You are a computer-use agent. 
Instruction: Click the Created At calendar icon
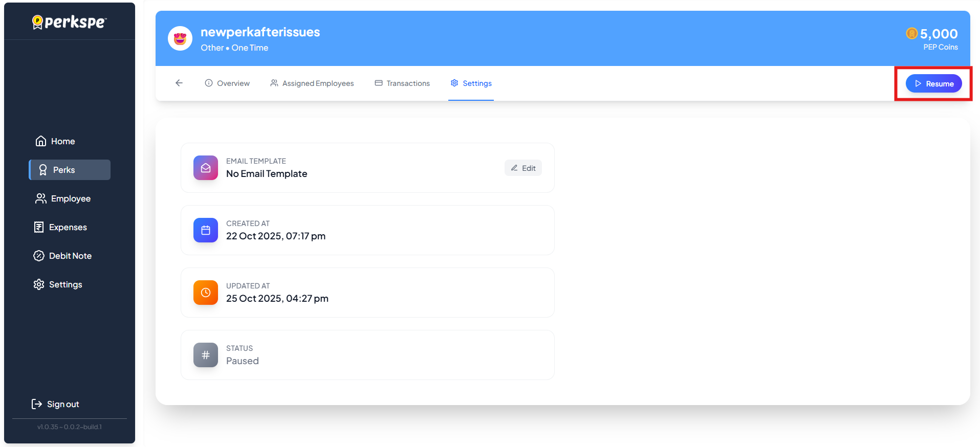(206, 230)
